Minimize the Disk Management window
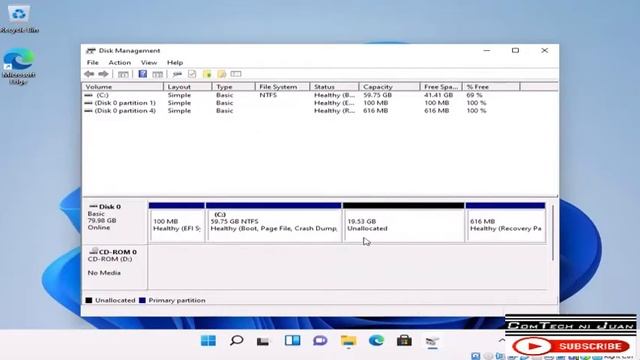This screenshot has width=640, height=360. [487, 50]
